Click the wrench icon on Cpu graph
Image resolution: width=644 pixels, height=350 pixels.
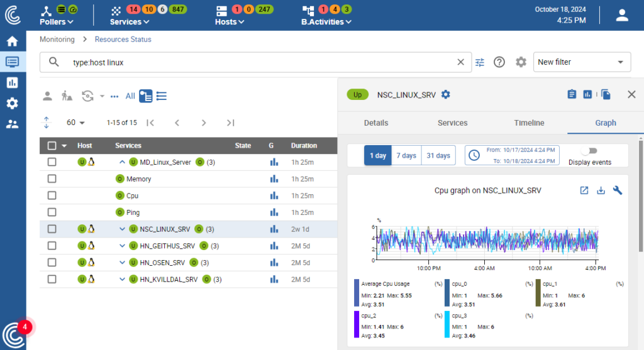618,190
